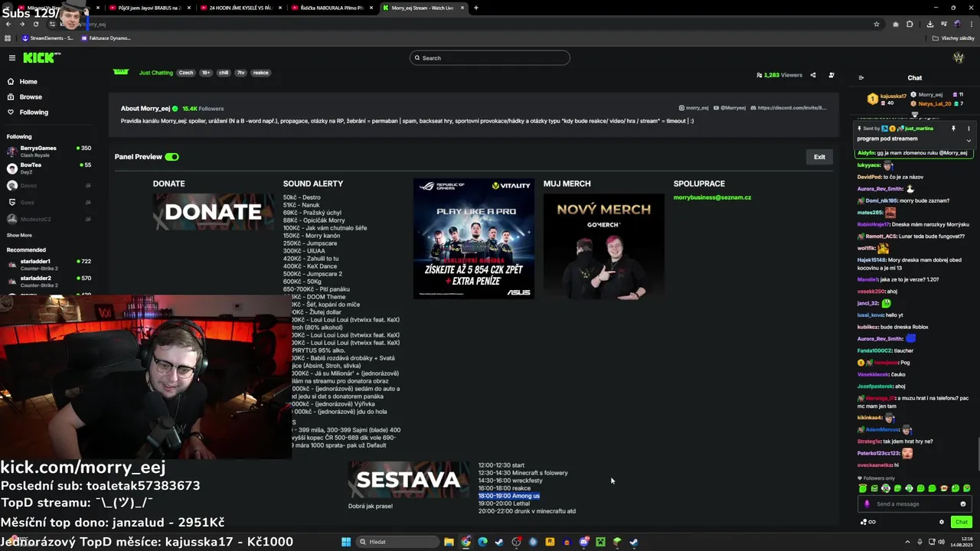The width and height of the screenshot is (980, 551).
Task: Insert the red-faced quick emote
Action: point(944,488)
